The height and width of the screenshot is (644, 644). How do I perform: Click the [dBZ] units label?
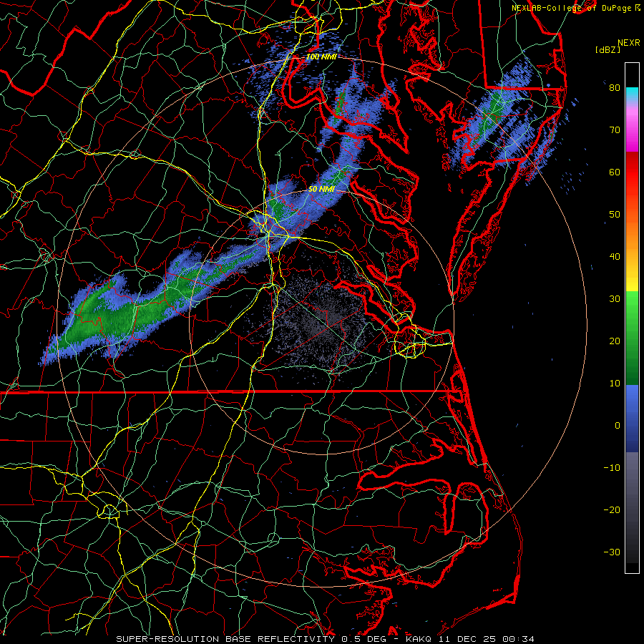[608, 50]
